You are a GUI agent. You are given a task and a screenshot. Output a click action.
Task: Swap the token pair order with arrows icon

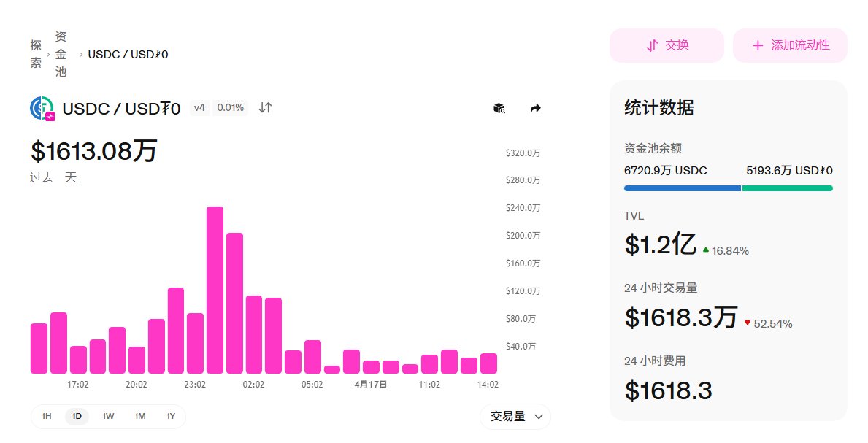265,107
